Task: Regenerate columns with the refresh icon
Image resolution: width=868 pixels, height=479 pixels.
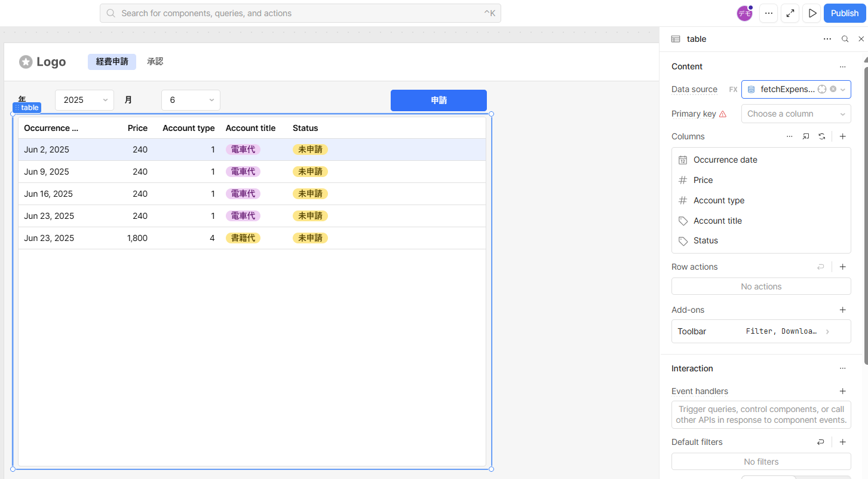Action: (822, 136)
